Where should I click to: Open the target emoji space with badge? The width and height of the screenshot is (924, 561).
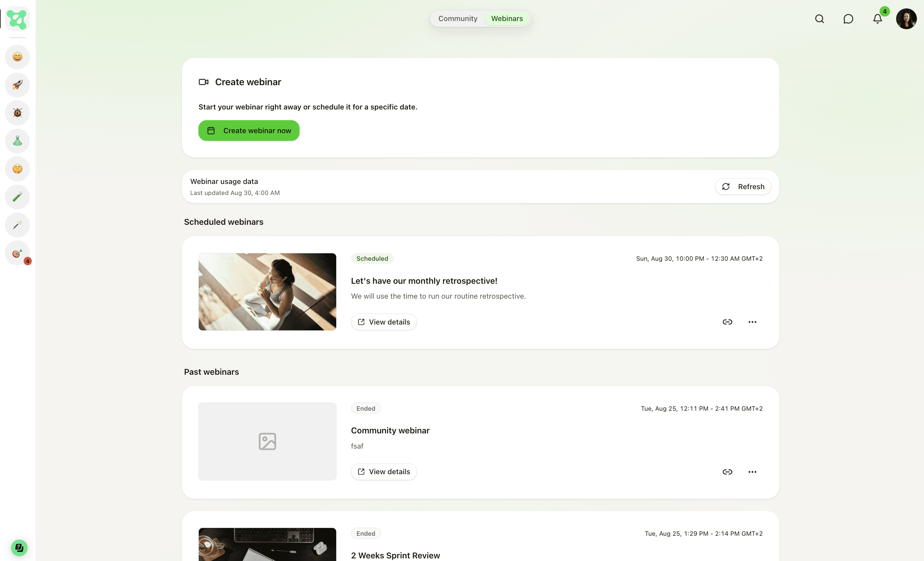pyautogui.click(x=17, y=253)
